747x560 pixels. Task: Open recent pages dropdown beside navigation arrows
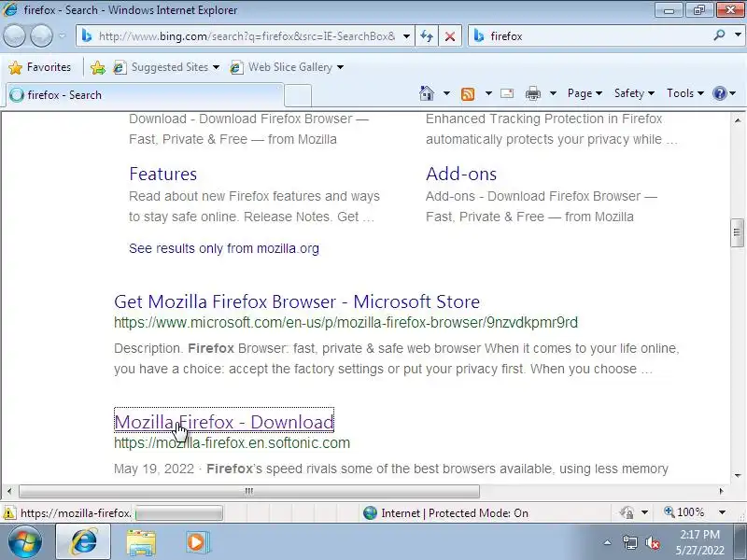63,36
